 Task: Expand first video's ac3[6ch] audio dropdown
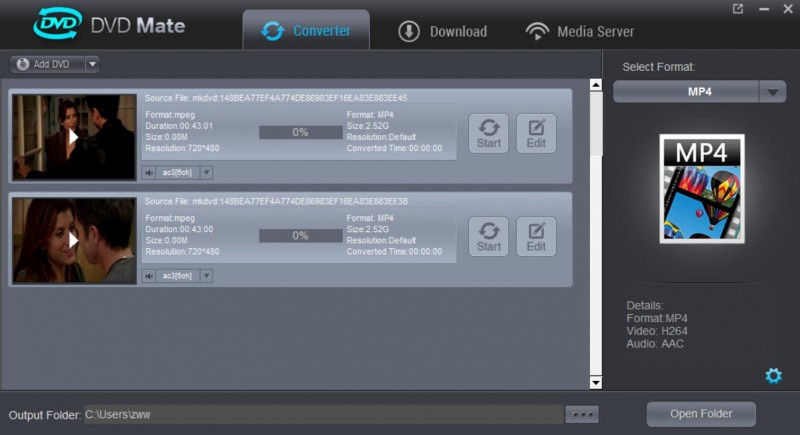click(x=206, y=173)
